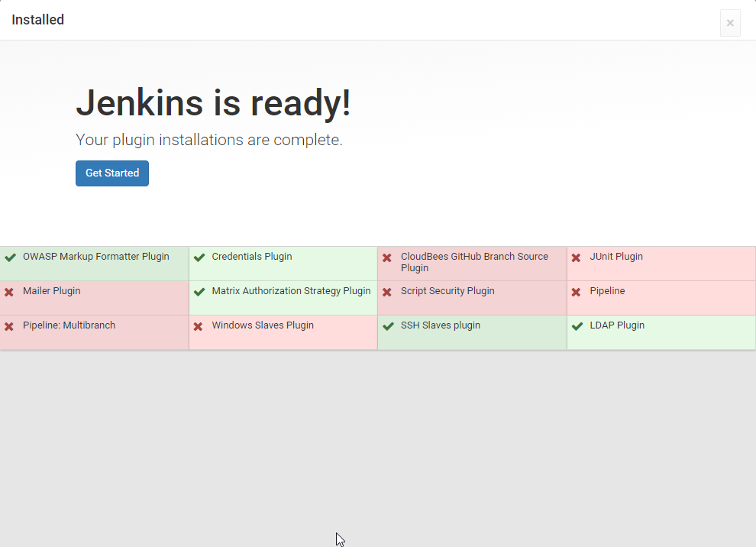Click 'Your plugin installations are complete' text
Image resolution: width=756 pixels, height=547 pixels.
point(209,141)
